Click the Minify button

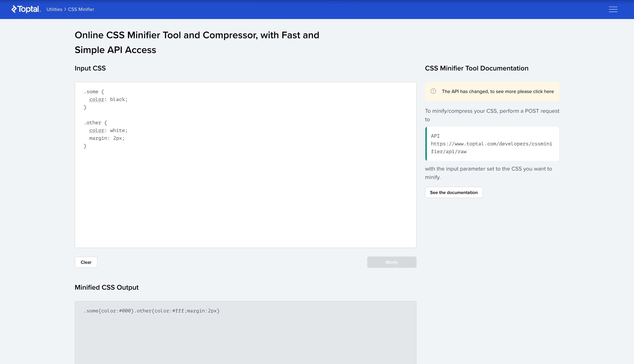[x=392, y=262]
